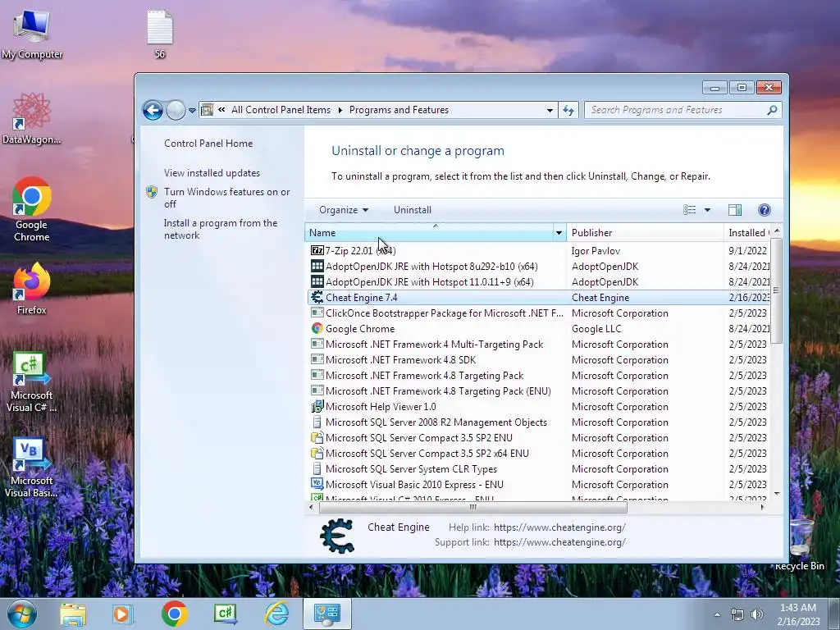Open Turn Windows features on or off
Image resolution: width=840 pixels, height=630 pixels.
pyautogui.click(x=226, y=198)
